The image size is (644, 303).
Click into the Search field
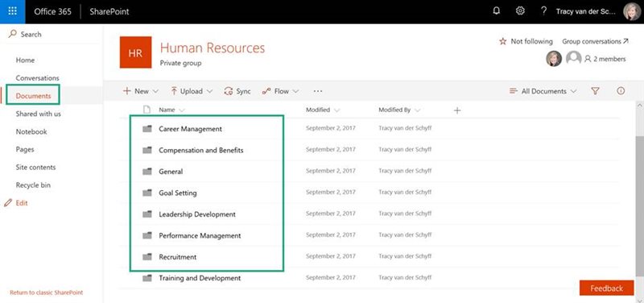pyautogui.click(x=52, y=34)
